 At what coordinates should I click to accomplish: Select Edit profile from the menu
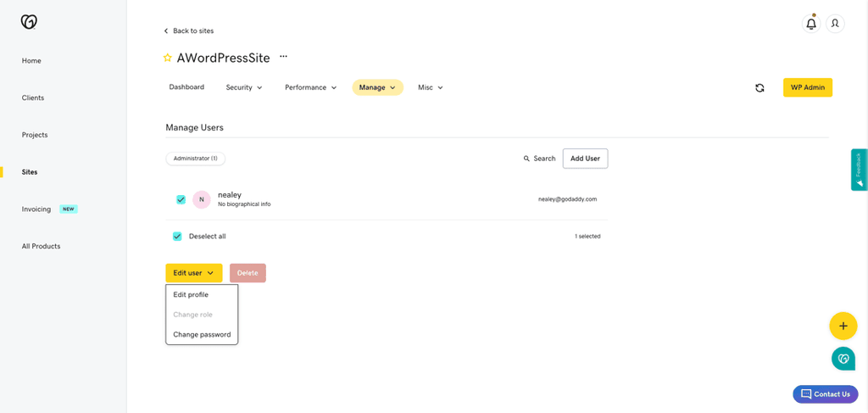pos(191,295)
